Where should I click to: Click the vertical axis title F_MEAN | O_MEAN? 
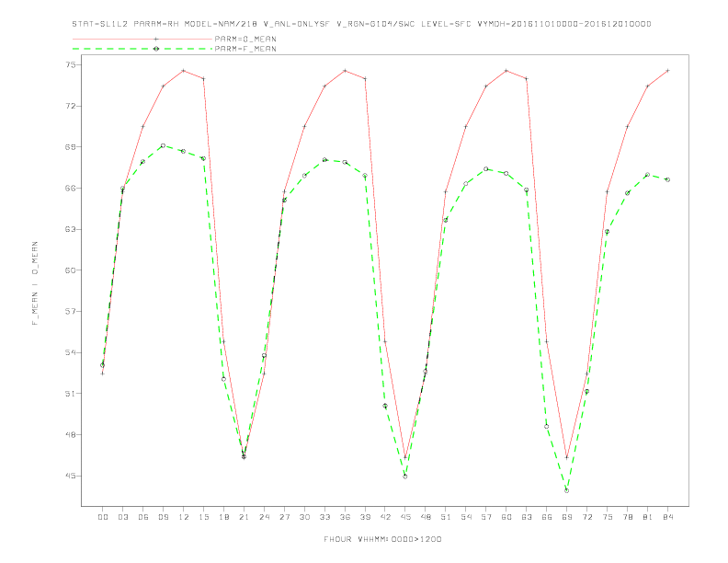[x=35, y=283]
